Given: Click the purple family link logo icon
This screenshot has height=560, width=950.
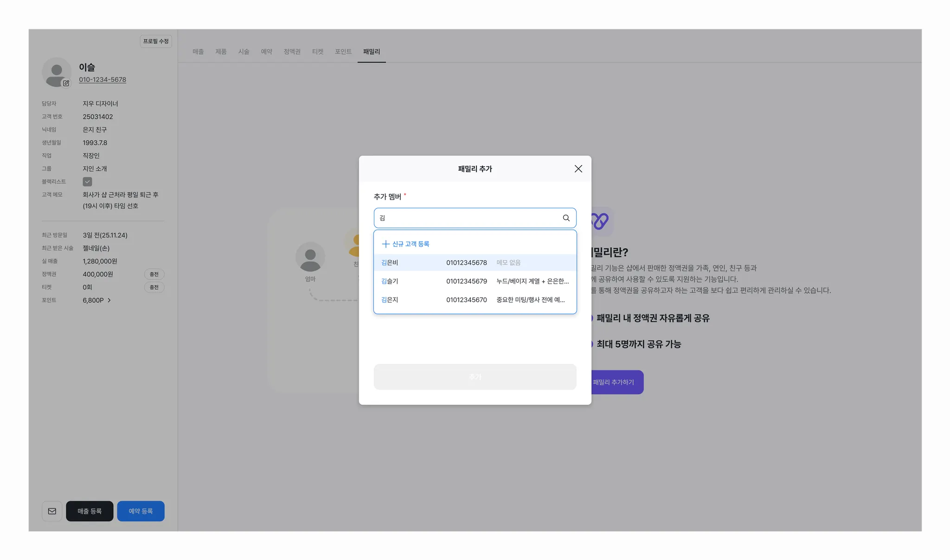Looking at the screenshot, I should [601, 221].
